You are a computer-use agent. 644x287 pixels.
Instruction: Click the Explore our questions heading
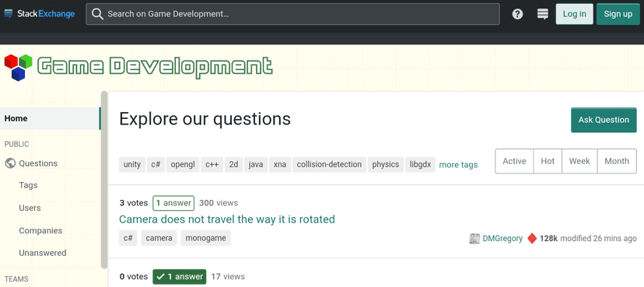click(x=205, y=119)
